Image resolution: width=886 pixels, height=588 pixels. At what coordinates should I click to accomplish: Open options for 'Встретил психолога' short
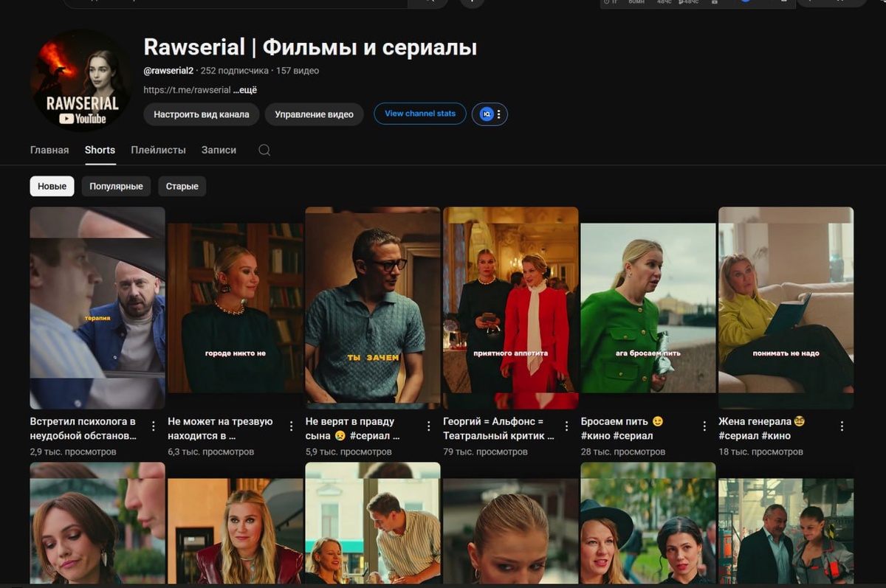154,426
